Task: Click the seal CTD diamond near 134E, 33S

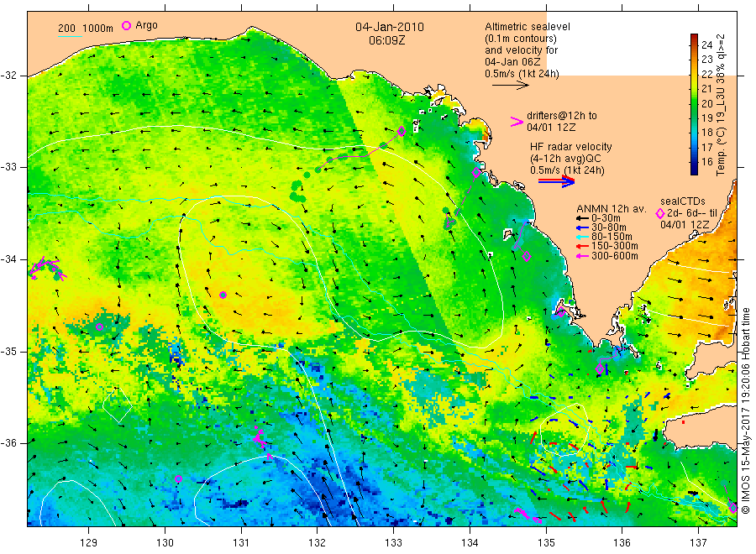Action: 476,172
